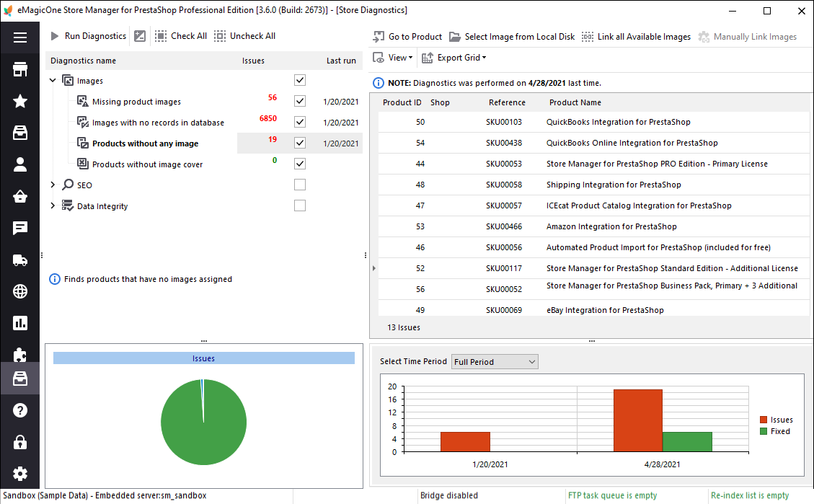The image size is (814, 504).
Task: Click Link all Available Images label
Action: point(644,37)
